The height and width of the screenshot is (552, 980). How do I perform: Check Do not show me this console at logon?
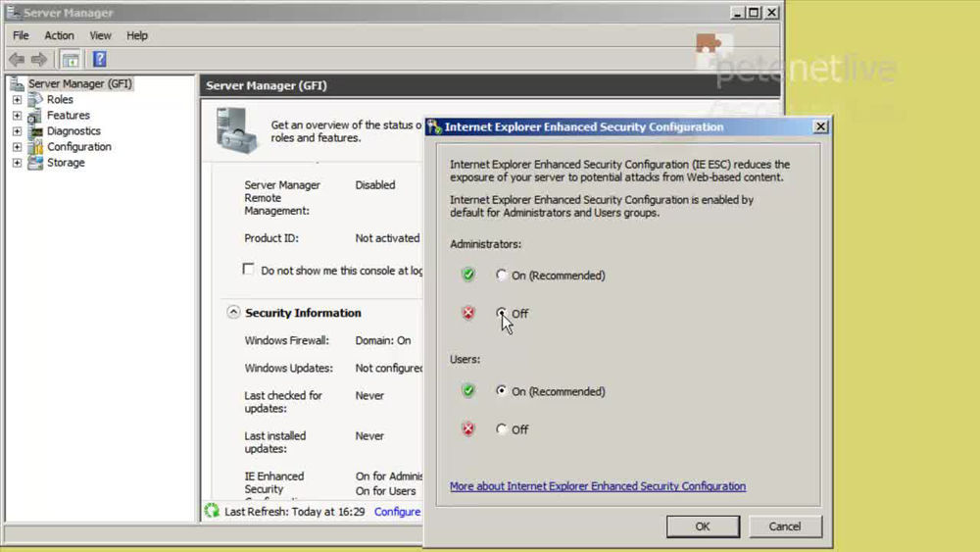[248, 269]
